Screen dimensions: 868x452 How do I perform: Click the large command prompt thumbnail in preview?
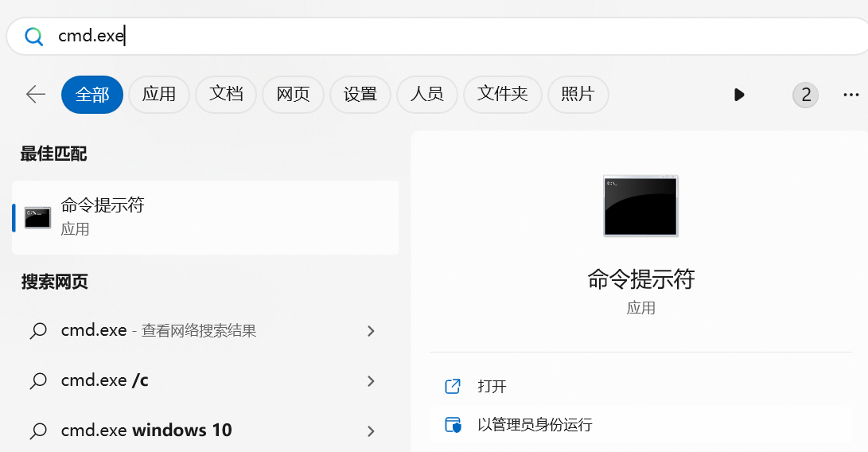point(640,205)
